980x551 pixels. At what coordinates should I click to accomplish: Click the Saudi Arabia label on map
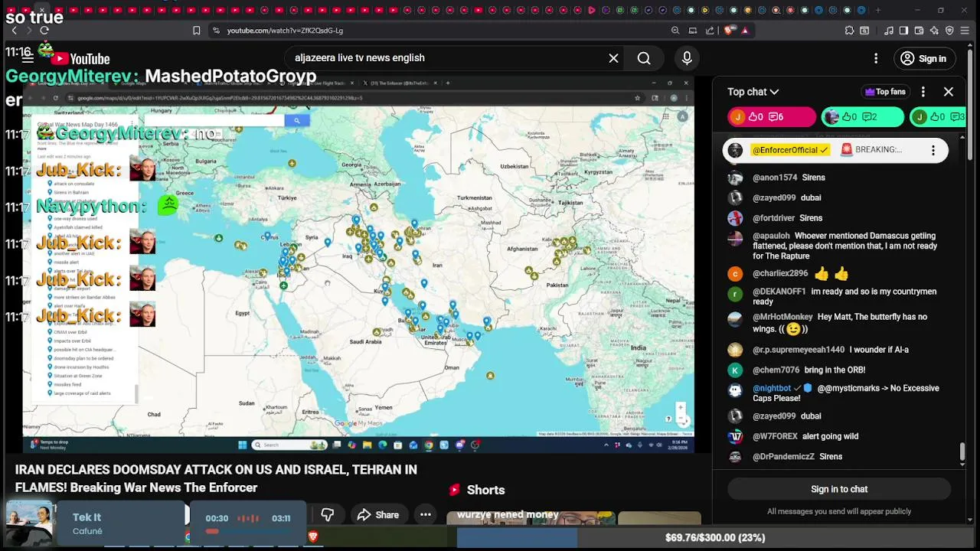click(365, 341)
